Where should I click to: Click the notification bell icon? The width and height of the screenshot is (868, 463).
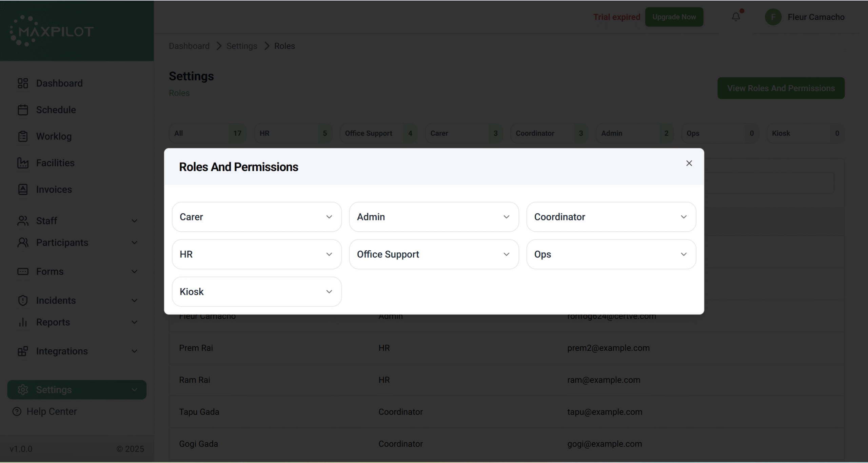pos(735,17)
